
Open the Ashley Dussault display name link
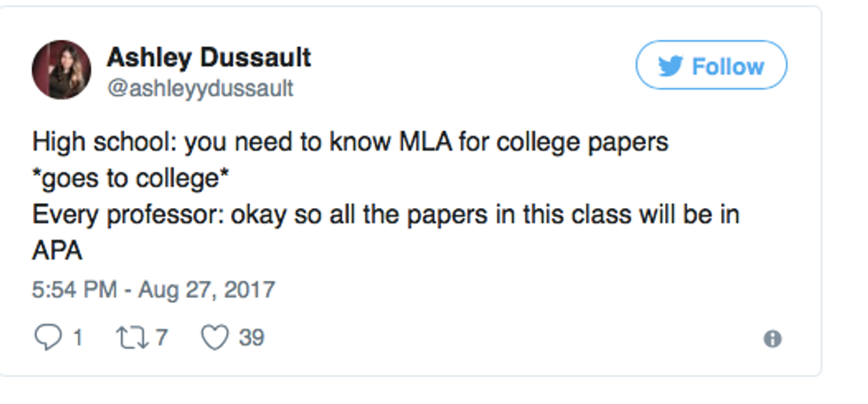tap(209, 58)
